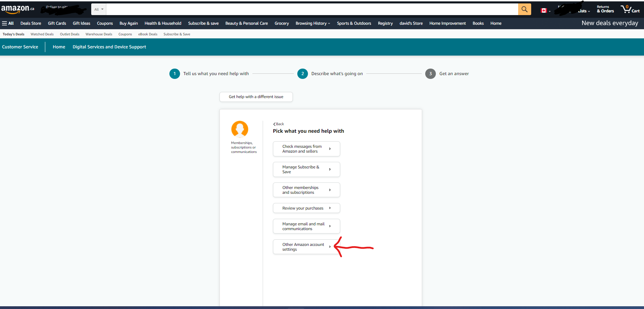Open the shopping Cart icon
644x309 pixels.
[x=630, y=9]
